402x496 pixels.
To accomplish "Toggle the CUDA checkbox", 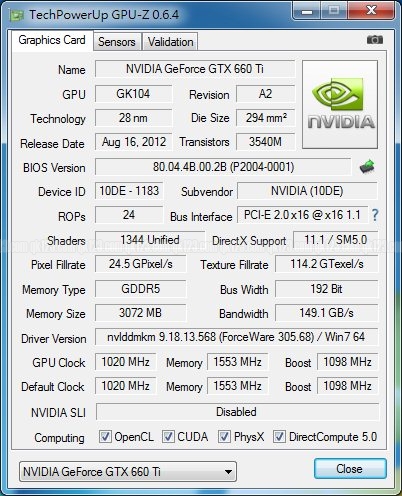I will point(168,437).
